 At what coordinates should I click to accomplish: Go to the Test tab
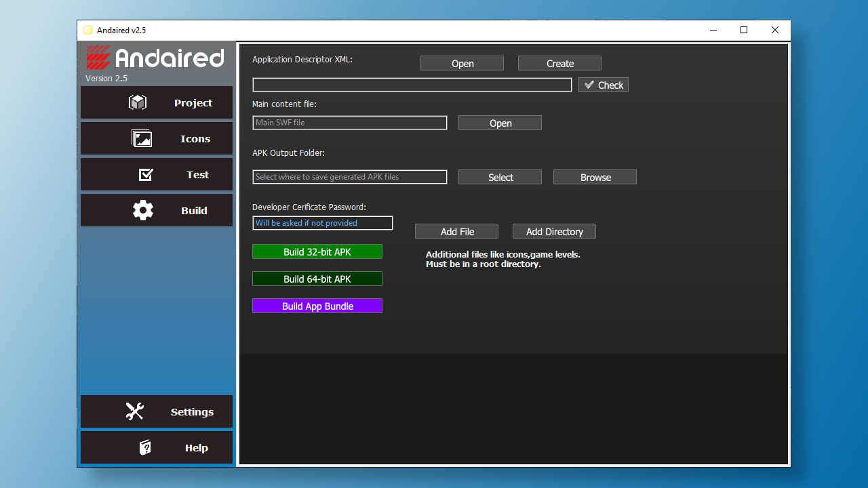point(157,174)
